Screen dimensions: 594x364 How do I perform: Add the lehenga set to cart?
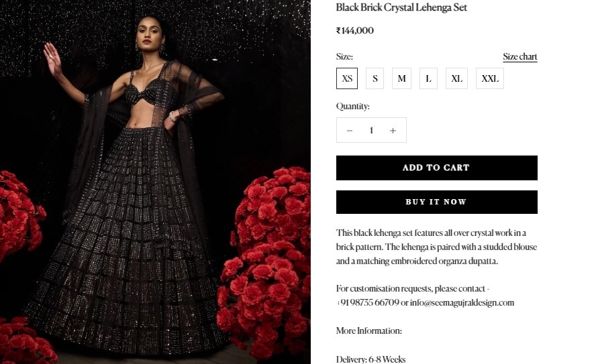(437, 168)
